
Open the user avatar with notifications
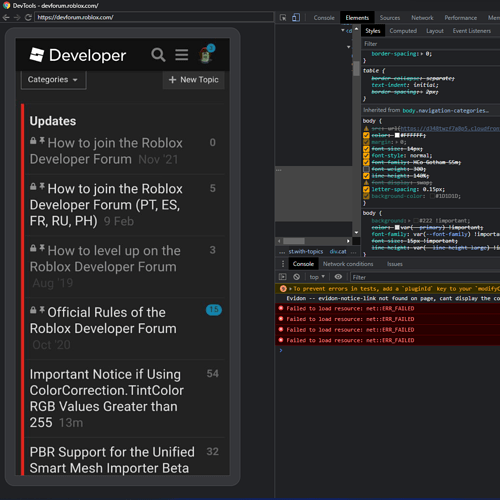click(206, 54)
